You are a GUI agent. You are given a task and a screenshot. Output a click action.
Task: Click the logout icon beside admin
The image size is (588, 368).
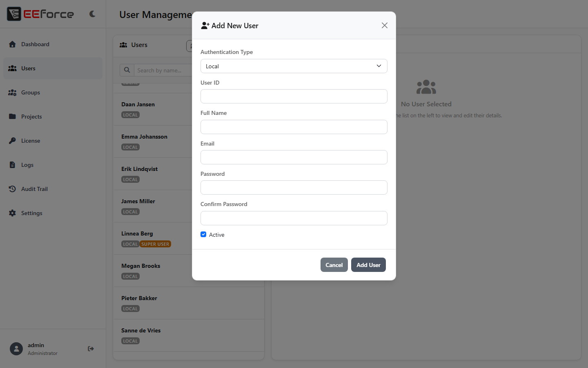(91, 349)
